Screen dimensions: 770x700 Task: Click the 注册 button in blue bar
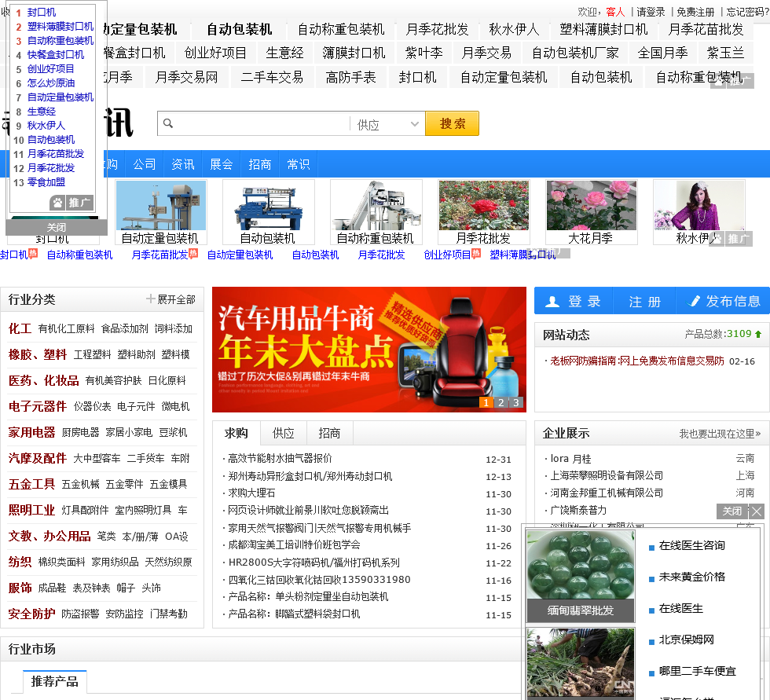click(645, 301)
